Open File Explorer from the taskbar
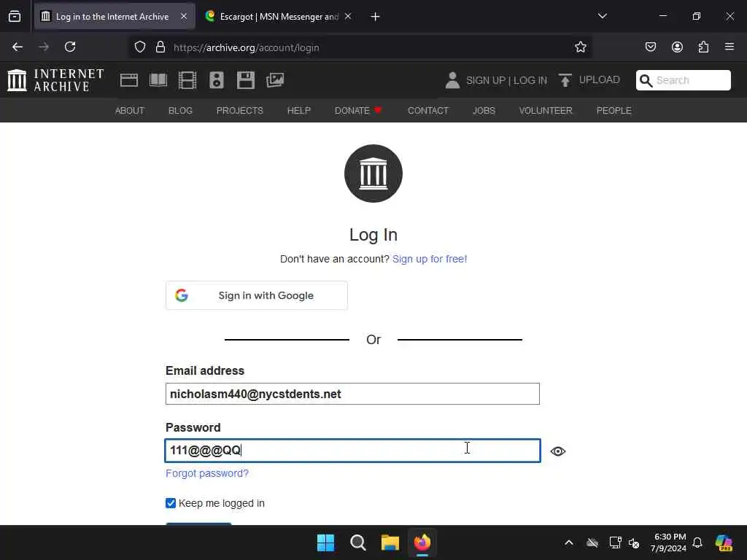Screen dimensions: 747x560 point(390,542)
